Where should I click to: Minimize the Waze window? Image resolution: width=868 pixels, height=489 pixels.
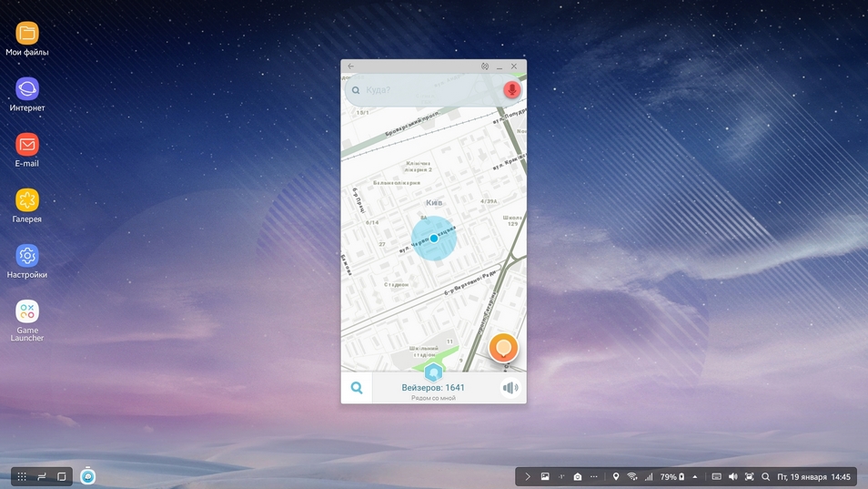click(500, 66)
